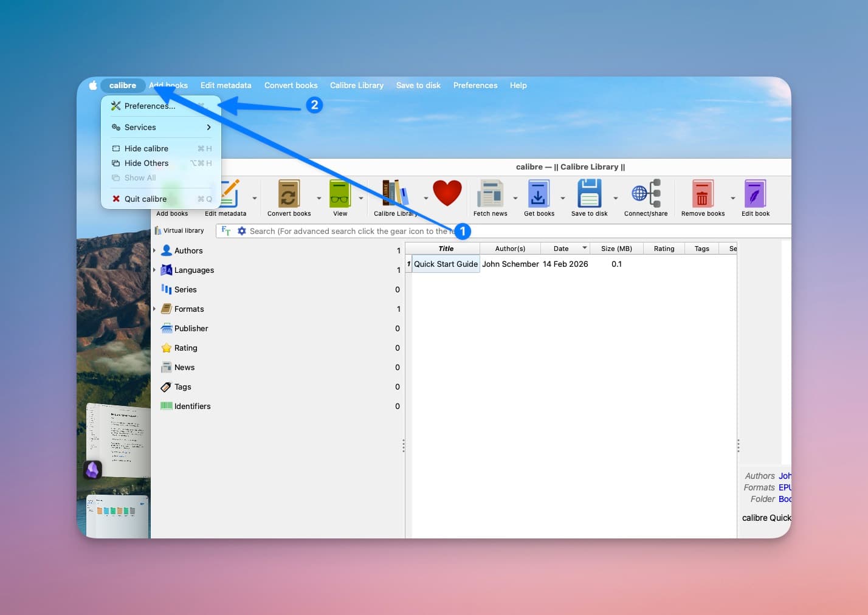This screenshot has height=615, width=868.
Task: Open the dropdown arrow beside Convert books
Action: [319, 198]
